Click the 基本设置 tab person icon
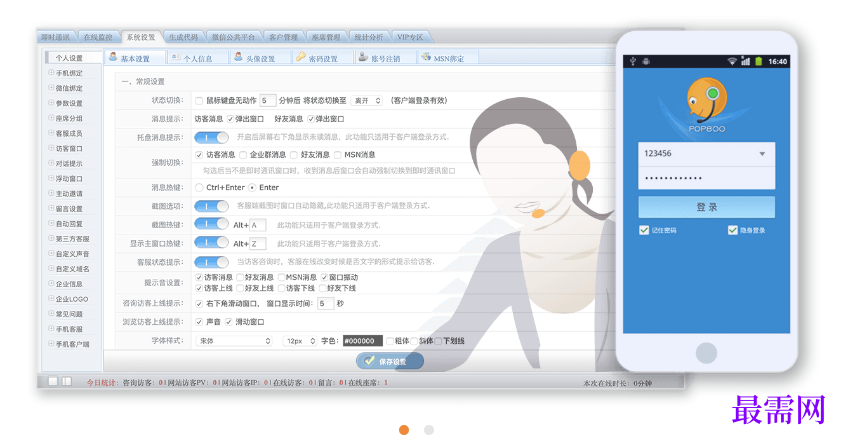Screen dimensions: 844x441 (x=113, y=57)
